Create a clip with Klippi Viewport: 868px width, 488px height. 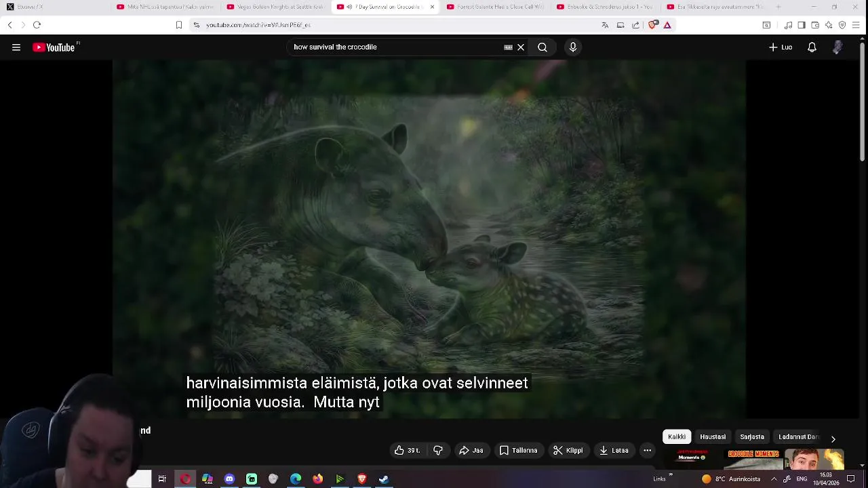pyautogui.click(x=568, y=450)
